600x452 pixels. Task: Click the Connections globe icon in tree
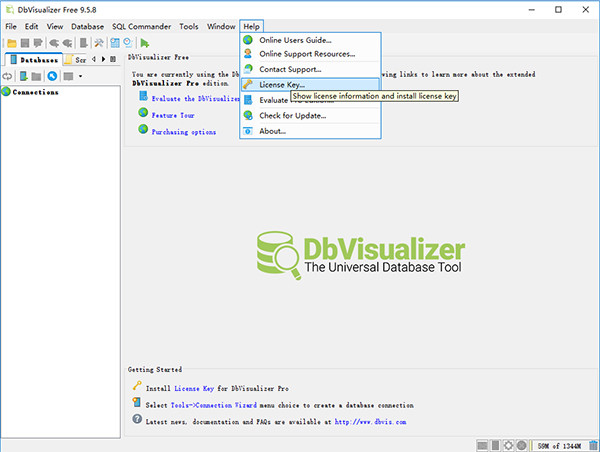click(6, 92)
